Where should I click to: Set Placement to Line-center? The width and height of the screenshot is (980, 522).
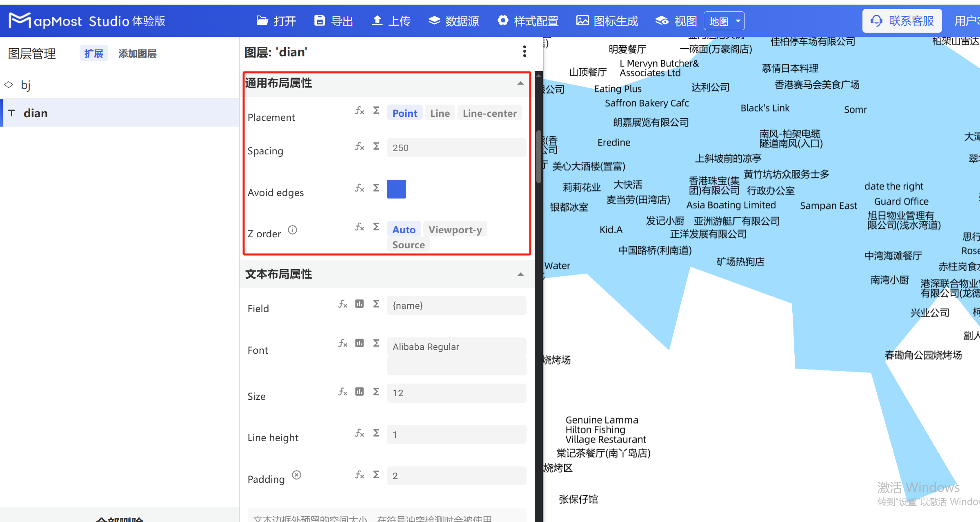coord(489,113)
